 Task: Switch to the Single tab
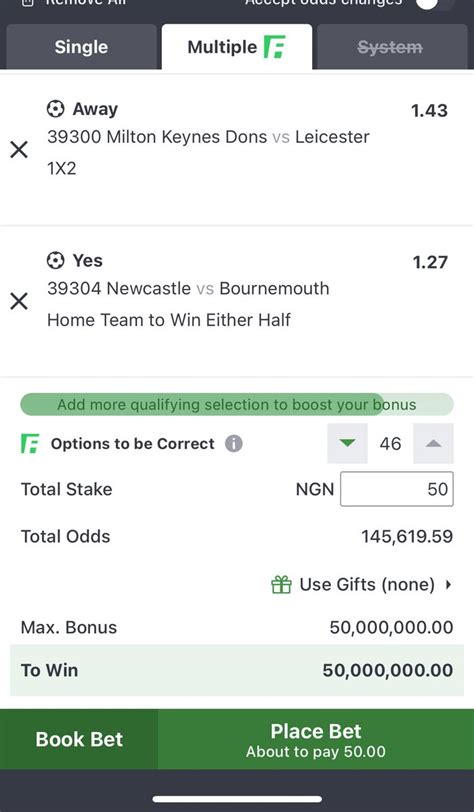pos(81,47)
